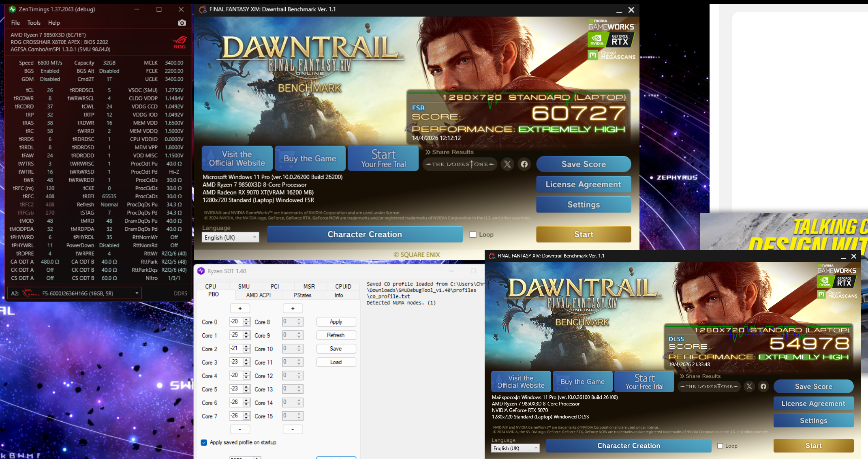The image size is (868, 459).
Task: Expand A2 memory module dropdown in ZenTimings
Action: [x=137, y=293]
